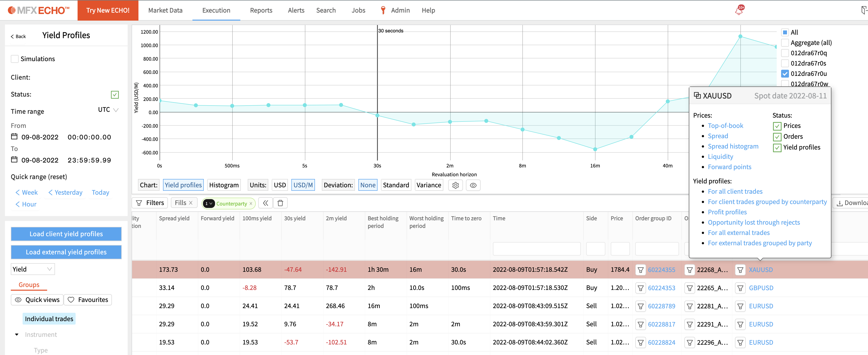868x355 pixels.
Task: Click the From time 00:00:00.00 field
Action: [x=89, y=137]
